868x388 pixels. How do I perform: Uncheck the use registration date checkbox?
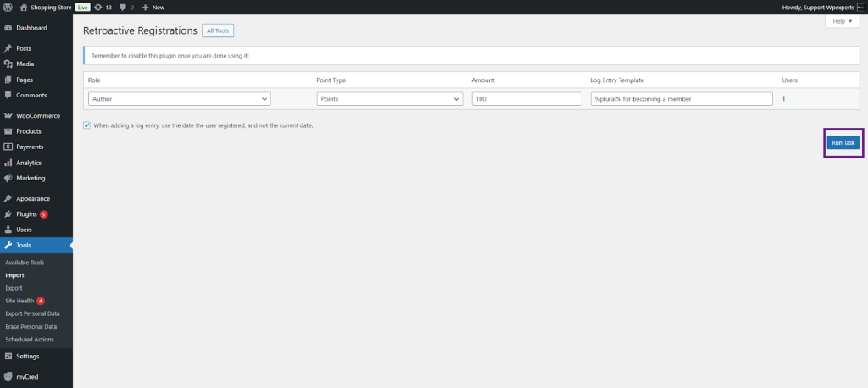pos(87,125)
